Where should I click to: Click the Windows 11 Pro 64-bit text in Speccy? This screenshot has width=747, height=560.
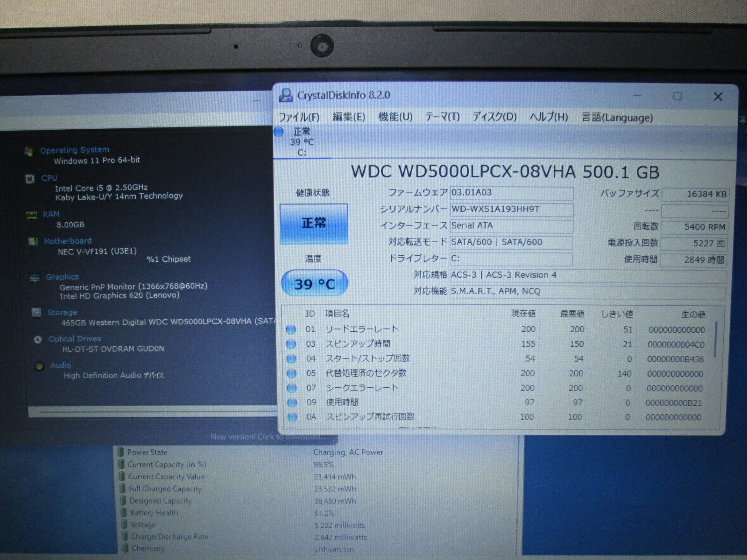[x=97, y=161]
